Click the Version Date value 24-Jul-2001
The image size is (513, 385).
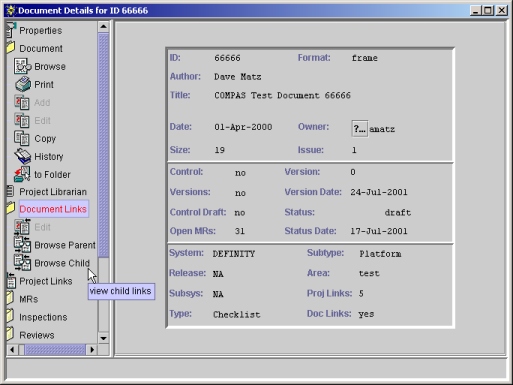click(x=379, y=192)
